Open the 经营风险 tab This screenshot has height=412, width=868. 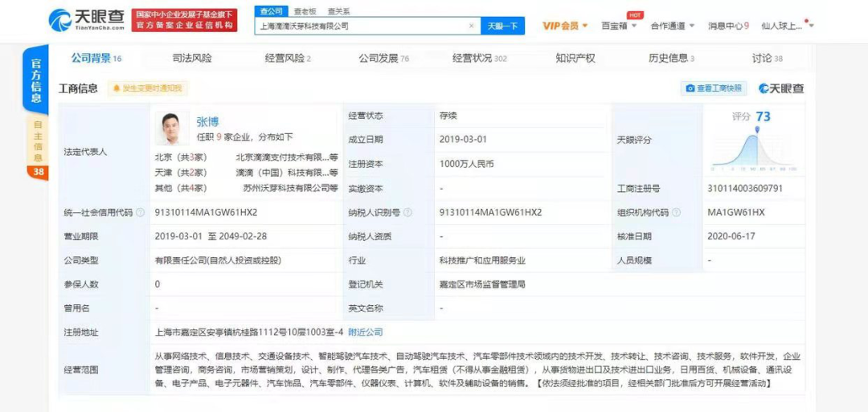pyautogui.click(x=288, y=58)
